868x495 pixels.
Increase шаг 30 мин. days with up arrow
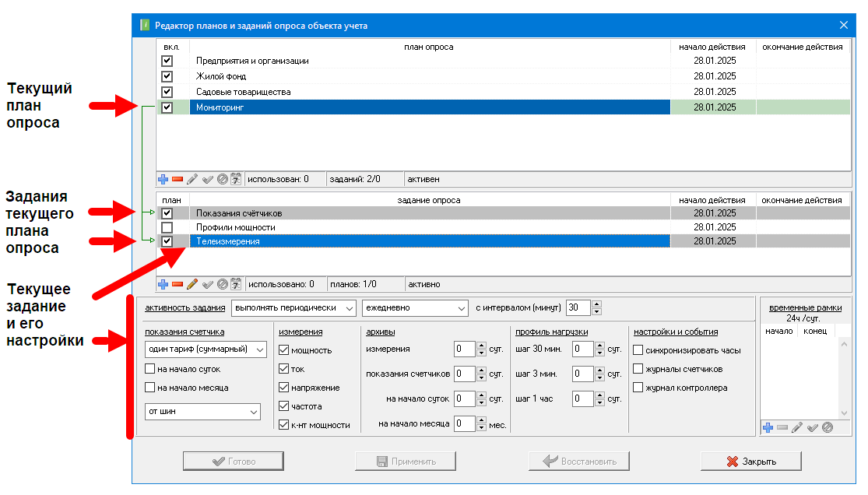(x=599, y=346)
